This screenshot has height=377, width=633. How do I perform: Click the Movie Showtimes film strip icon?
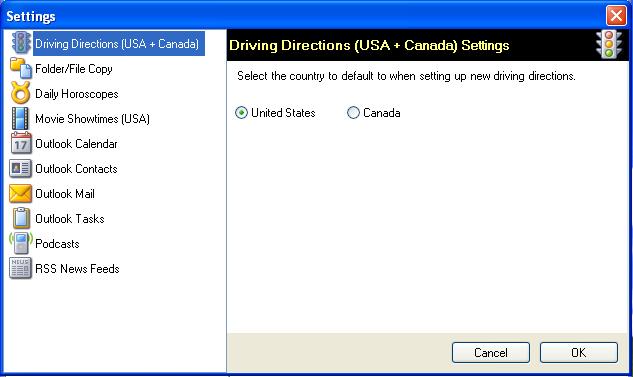point(20,118)
